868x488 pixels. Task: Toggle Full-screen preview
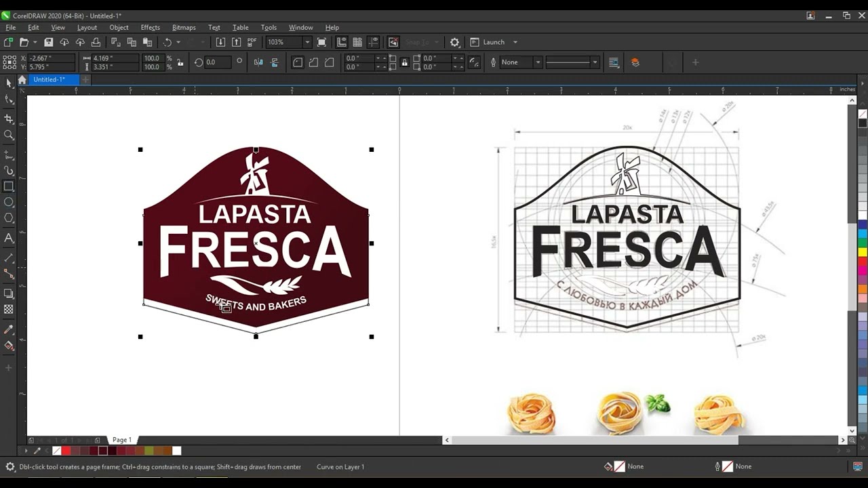(x=322, y=42)
